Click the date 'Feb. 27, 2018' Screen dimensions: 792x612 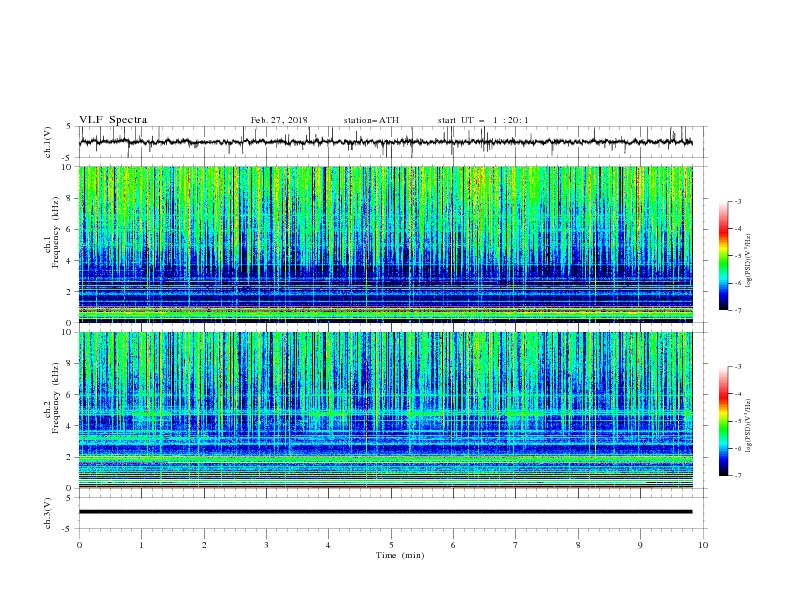(x=279, y=120)
